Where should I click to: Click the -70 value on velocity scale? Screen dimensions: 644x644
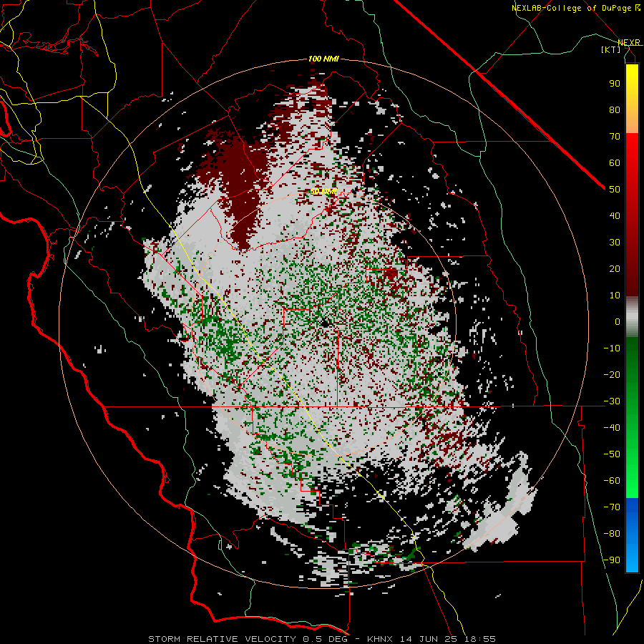pos(612,507)
